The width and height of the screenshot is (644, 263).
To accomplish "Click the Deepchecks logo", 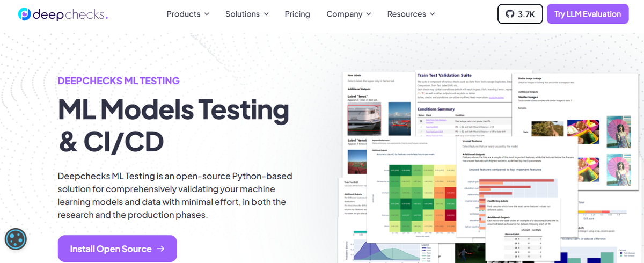I will click(63, 14).
